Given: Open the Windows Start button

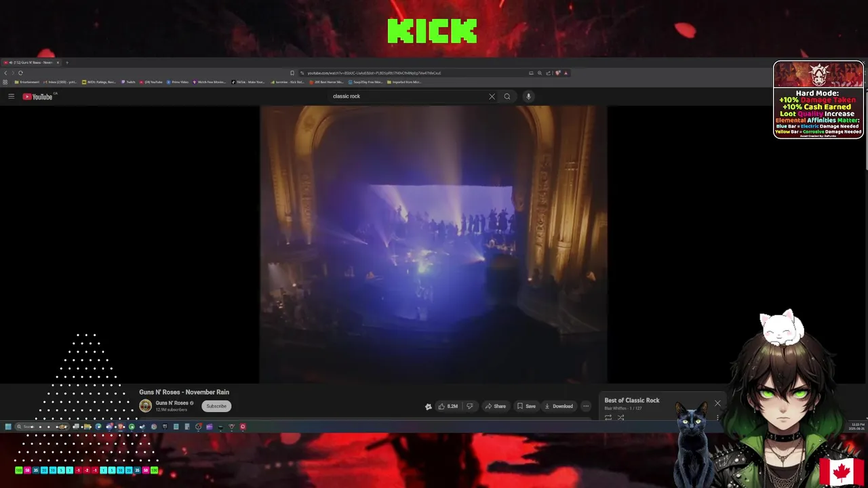Looking at the screenshot, I should tap(8, 426).
